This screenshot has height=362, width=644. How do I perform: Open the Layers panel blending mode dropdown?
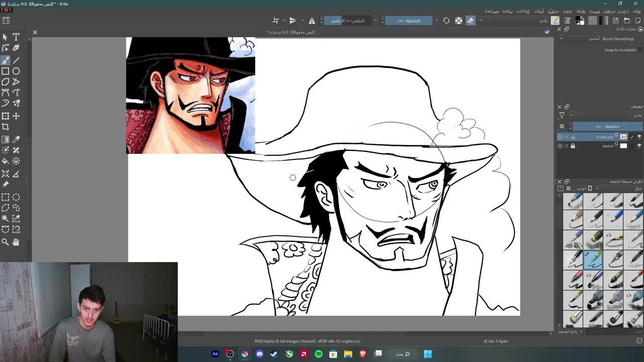(x=606, y=115)
